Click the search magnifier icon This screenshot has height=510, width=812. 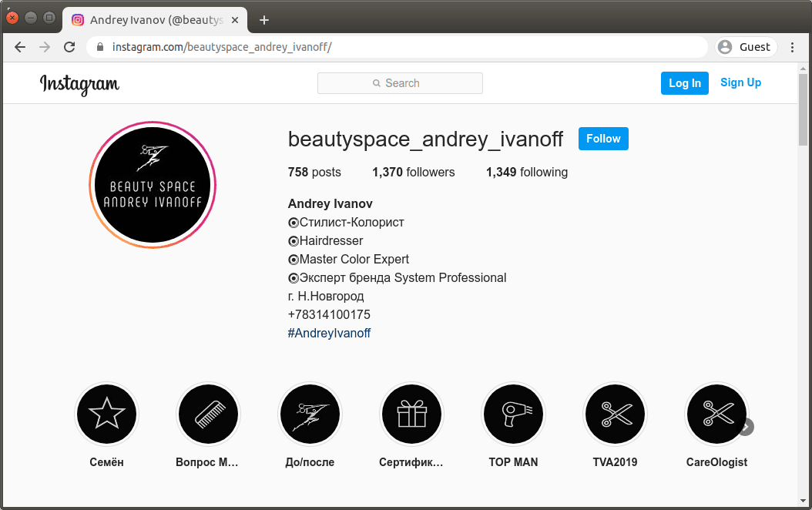click(377, 83)
